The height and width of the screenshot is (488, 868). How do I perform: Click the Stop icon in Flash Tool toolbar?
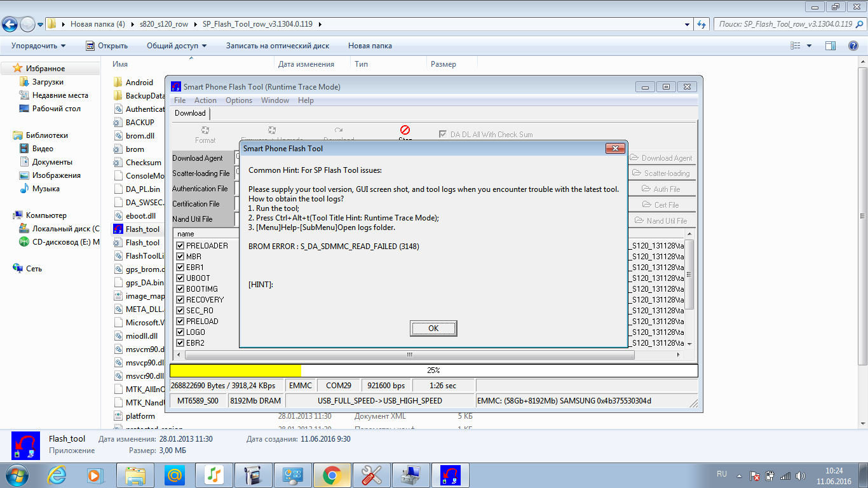(x=405, y=131)
